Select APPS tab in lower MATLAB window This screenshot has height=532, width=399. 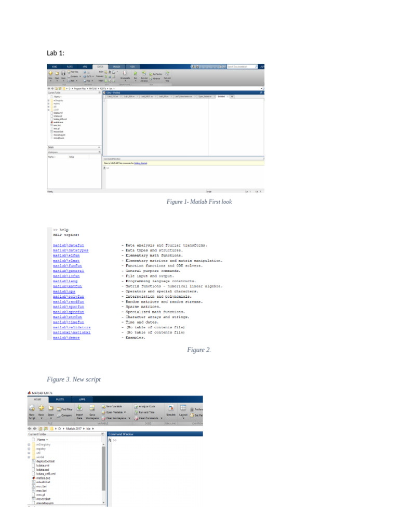[82, 400]
